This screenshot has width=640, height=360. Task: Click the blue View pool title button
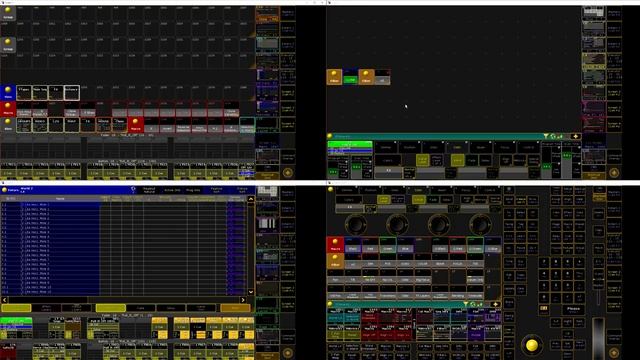click(8, 93)
